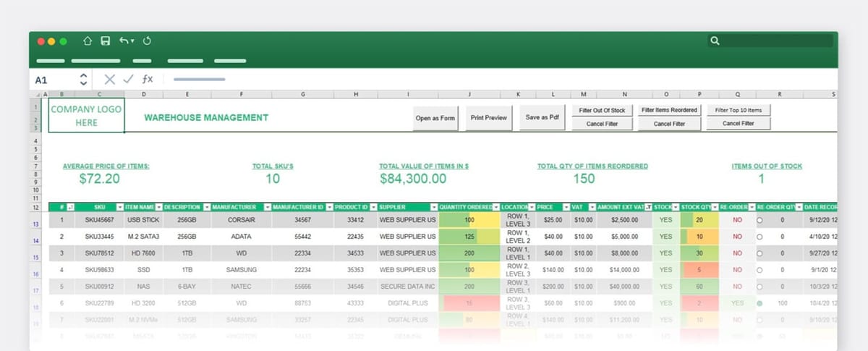Image resolution: width=868 pixels, height=351 pixels.
Task: Click the ITEMS OUT OF STOCK label
Action: 766,166
